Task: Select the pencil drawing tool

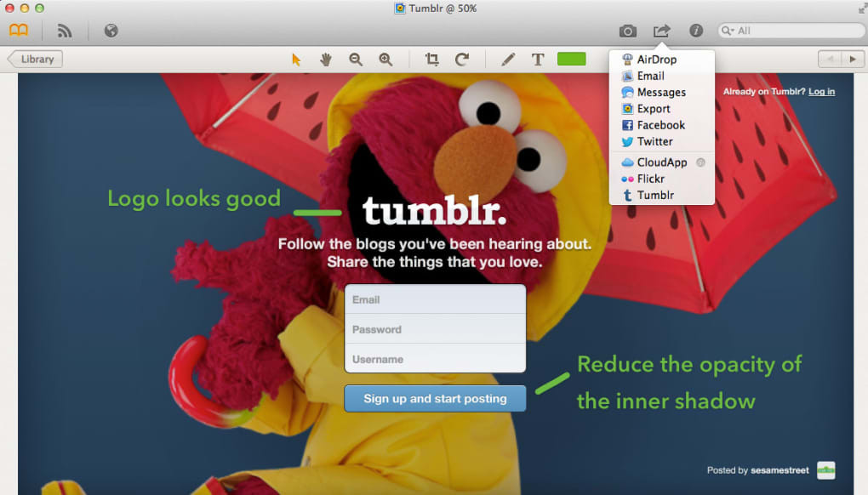Action: pos(508,60)
